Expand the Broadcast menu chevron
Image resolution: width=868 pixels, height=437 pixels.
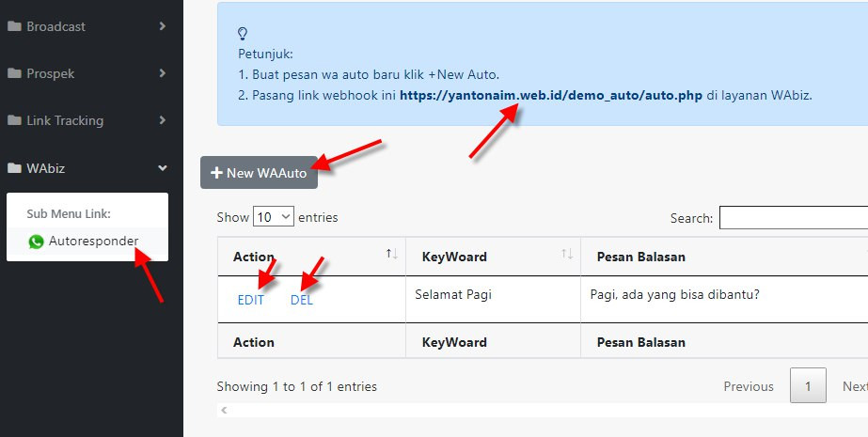coord(162,26)
